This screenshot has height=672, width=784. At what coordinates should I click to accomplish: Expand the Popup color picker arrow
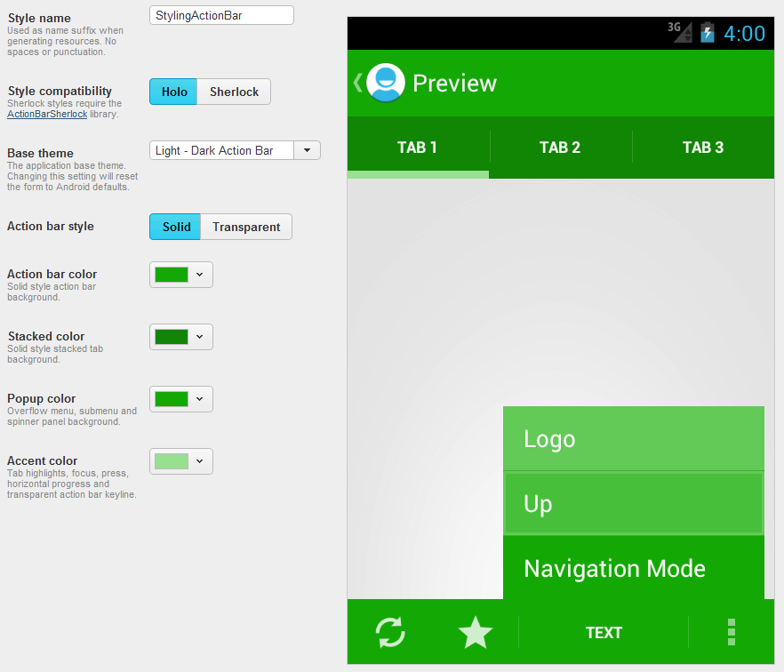tap(199, 399)
